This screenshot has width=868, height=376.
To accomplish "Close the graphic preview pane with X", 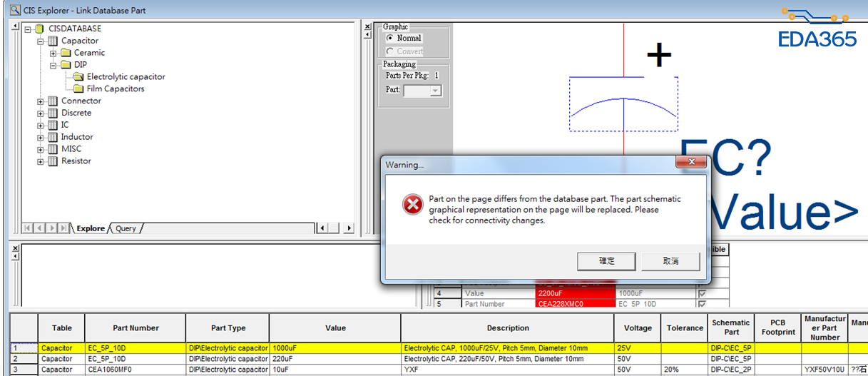I will (x=367, y=27).
